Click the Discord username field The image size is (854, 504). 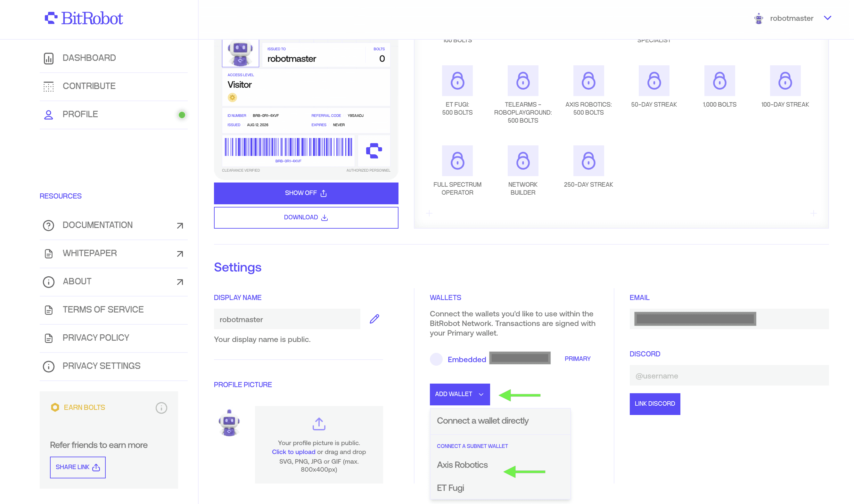click(729, 376)
